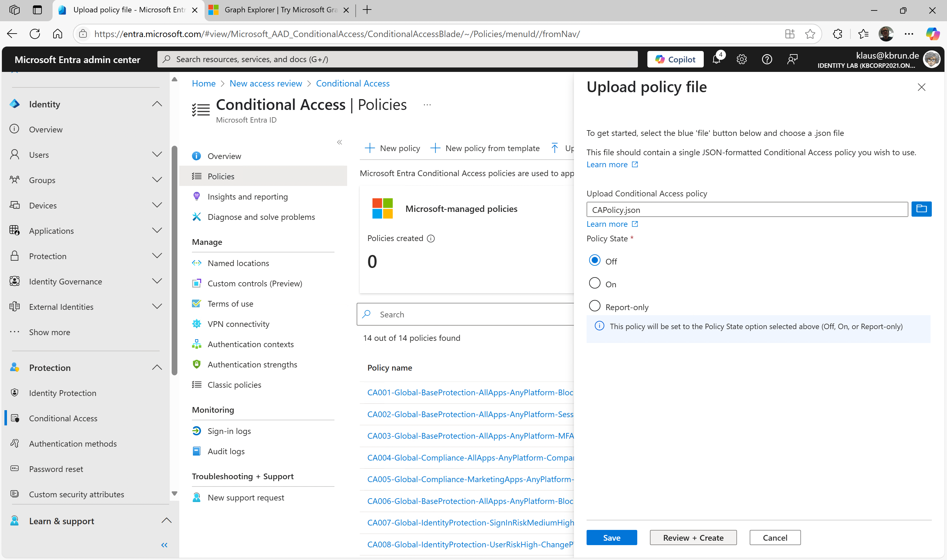Click the Save button
Viewport: 947px width, 560px height.
612,538
